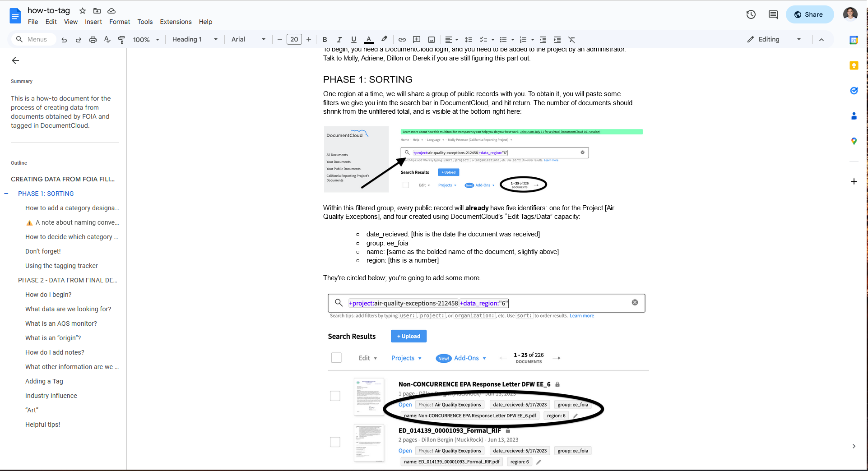The width and height of the screenshot is (868, 471).
Task: Open the Edit menu
Action: tap(51, 22)
